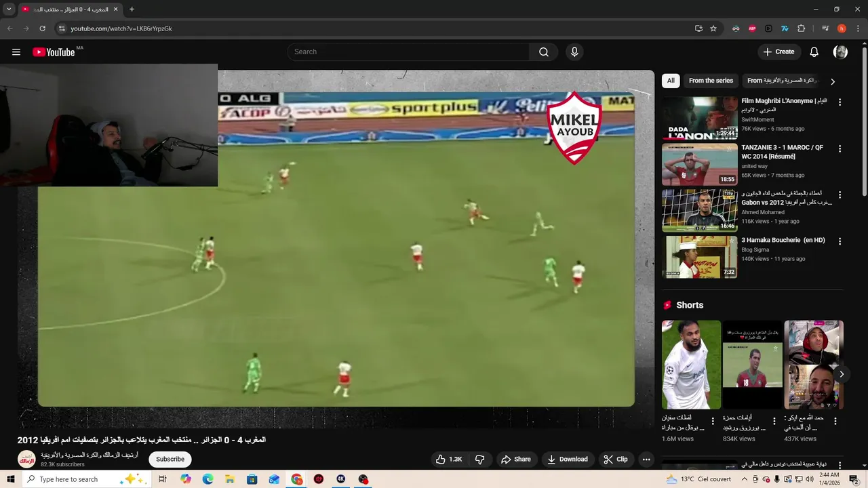The image size is (868, 488).
Task: Play TANZANIE 3 - 1 MAROC thumbnail
Action: [700, 164]
